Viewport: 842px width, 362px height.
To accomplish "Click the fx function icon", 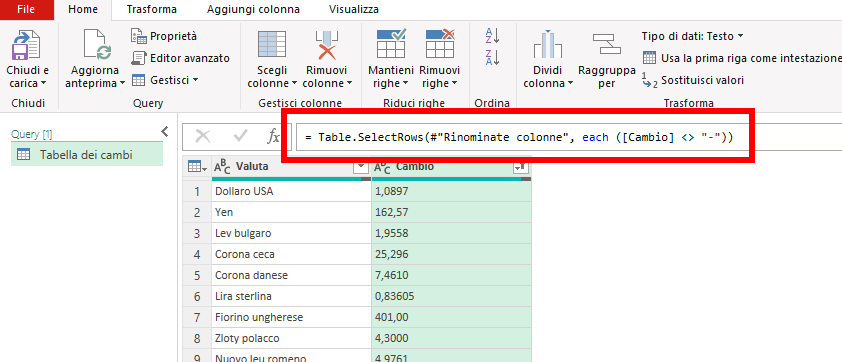I will [x=273, y=137].
